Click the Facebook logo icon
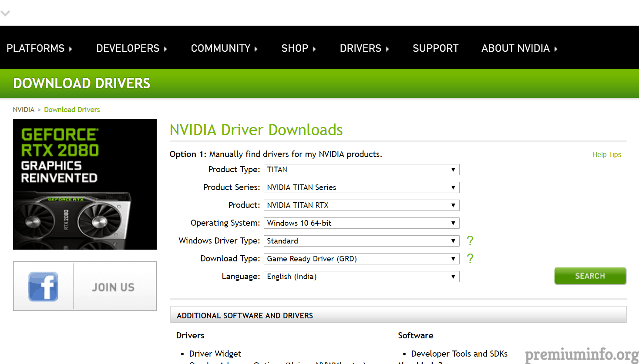 tap(43, 287)
